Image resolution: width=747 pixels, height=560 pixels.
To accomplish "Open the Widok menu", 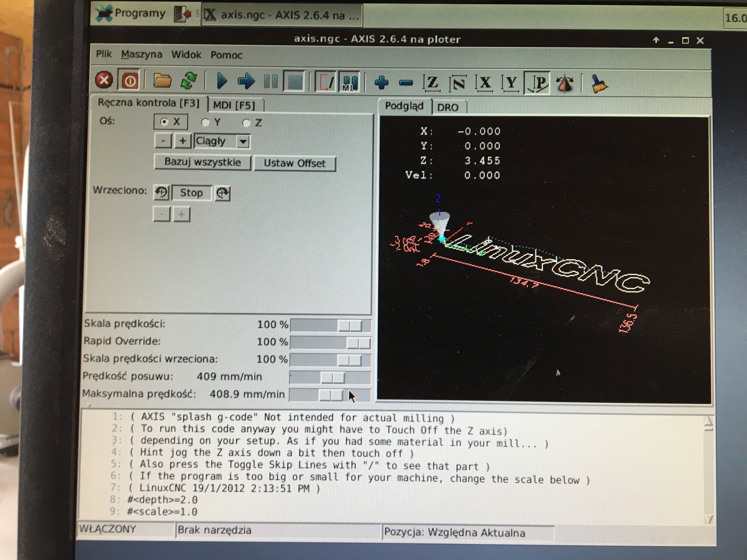I will click(x=186, y=54).
